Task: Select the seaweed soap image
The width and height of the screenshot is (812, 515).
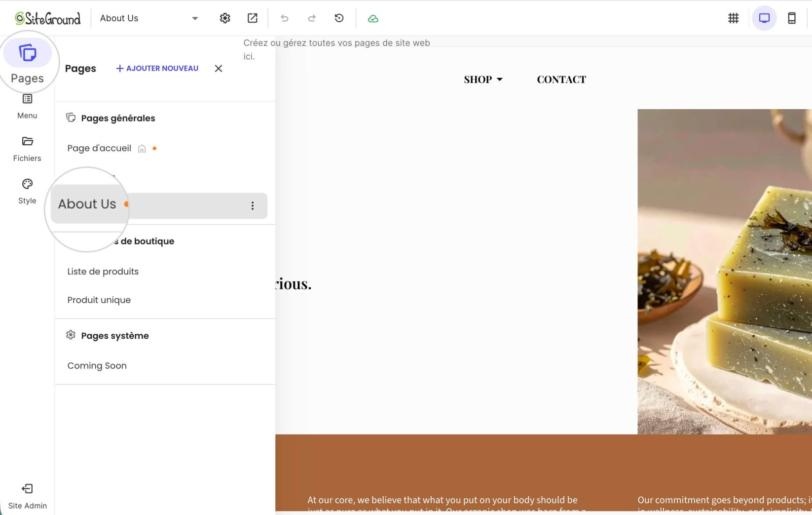Action: [725, 272]
